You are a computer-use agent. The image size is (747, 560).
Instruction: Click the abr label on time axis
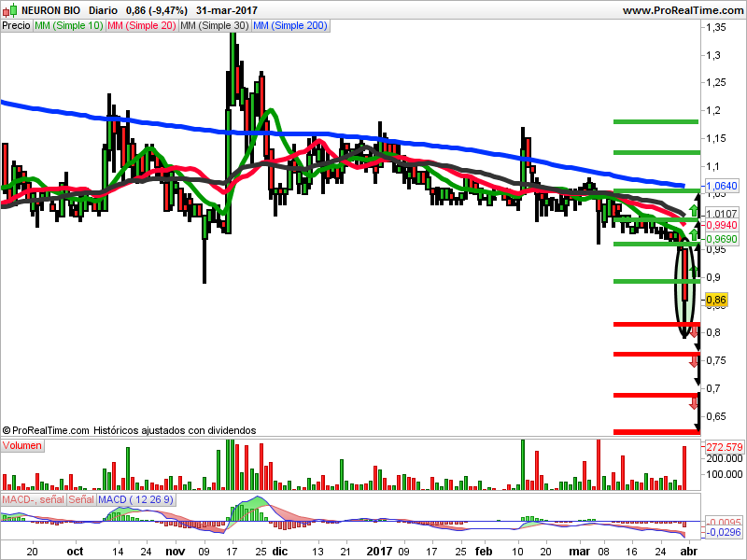tap(688, 552)
